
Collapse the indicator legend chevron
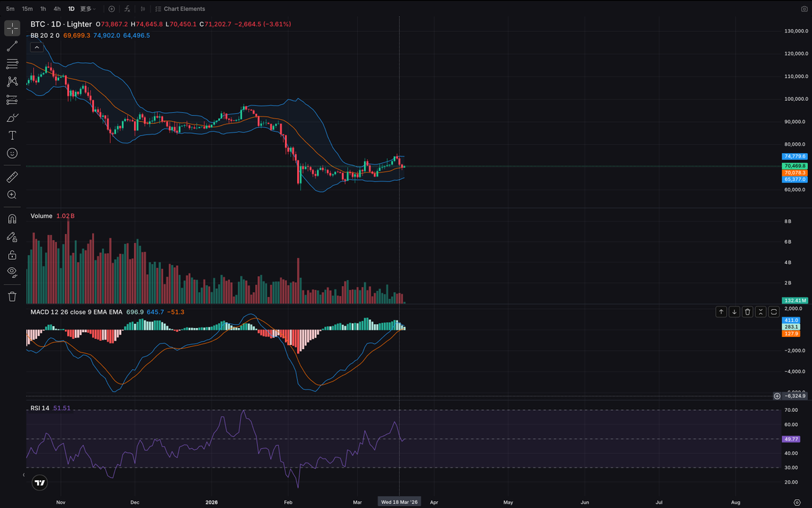pyautogui.click(x=36, y=47)
